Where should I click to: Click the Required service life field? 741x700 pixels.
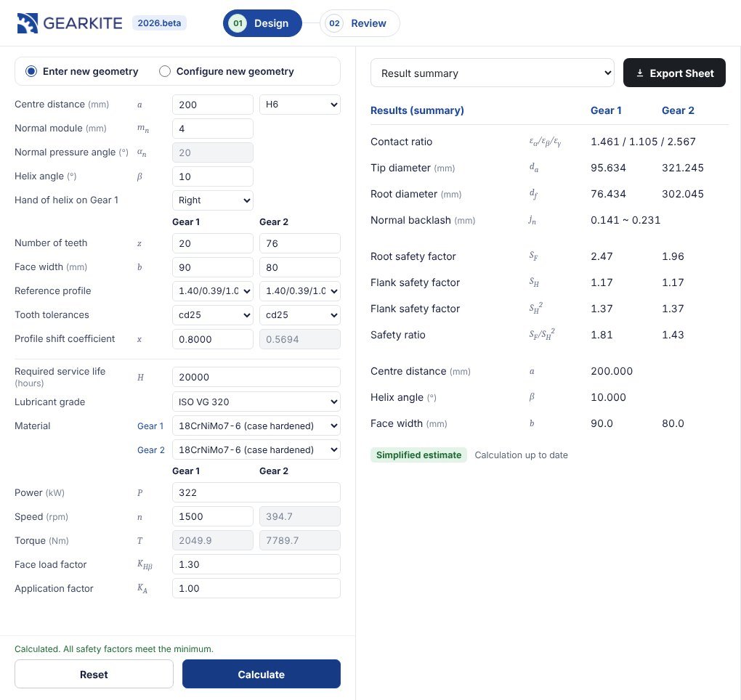(x=256, y=377)
